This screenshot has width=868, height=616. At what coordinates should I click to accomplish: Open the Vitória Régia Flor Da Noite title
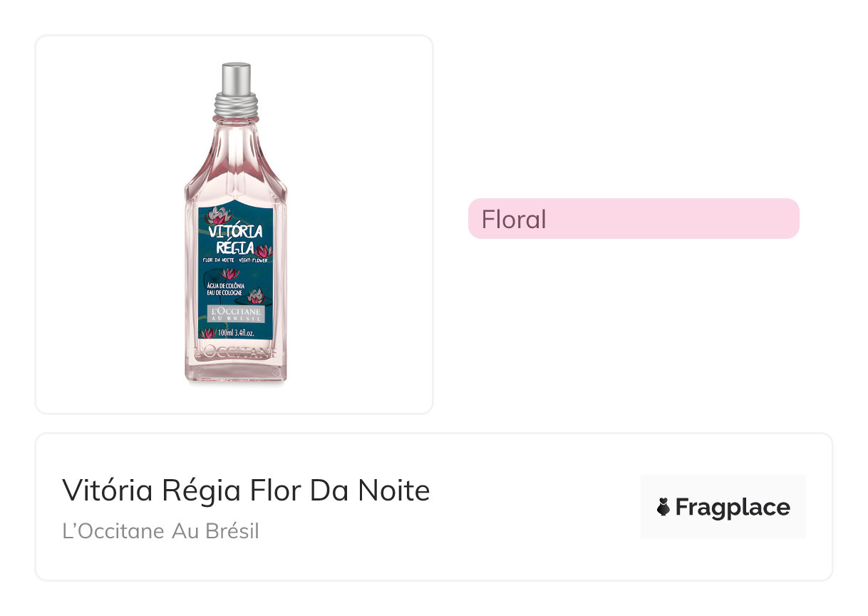246,491
